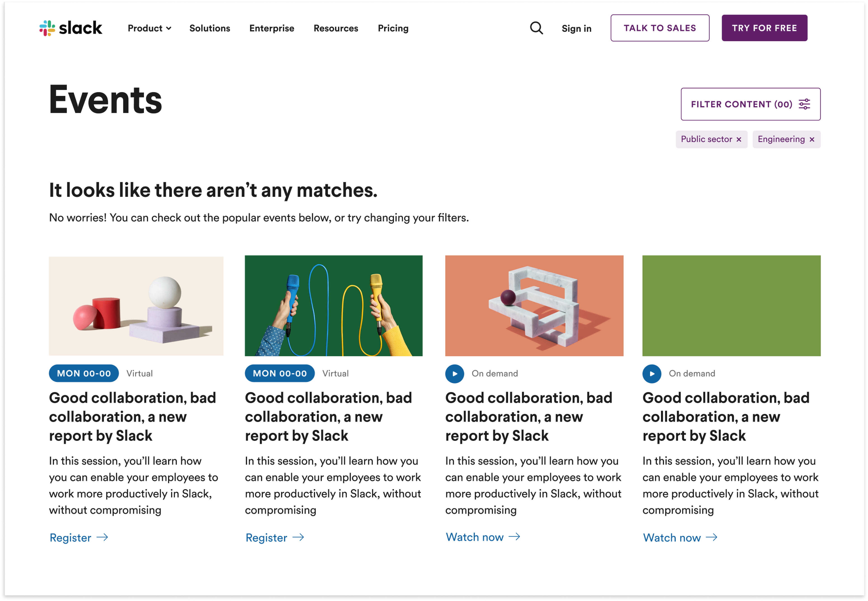The image size is (868, 601).
Task: Click the 'Virtual' label on the shapes card
Action: [139, 374]
